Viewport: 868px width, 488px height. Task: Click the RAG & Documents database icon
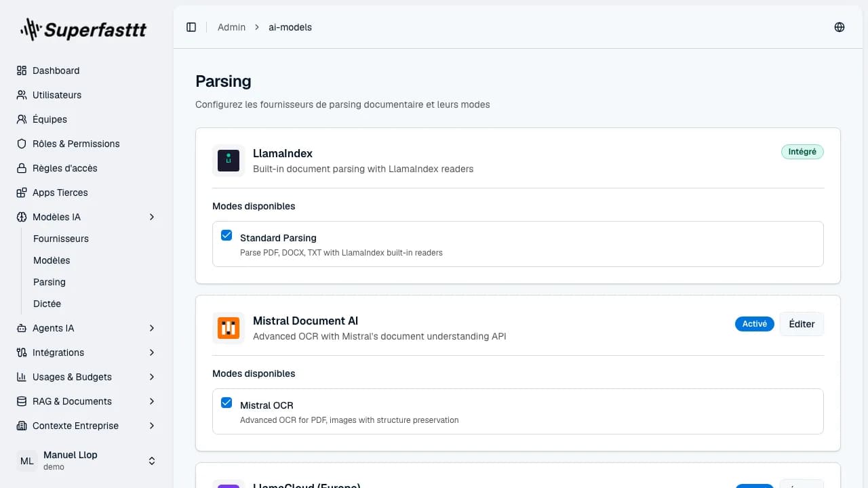coord(22,401)
